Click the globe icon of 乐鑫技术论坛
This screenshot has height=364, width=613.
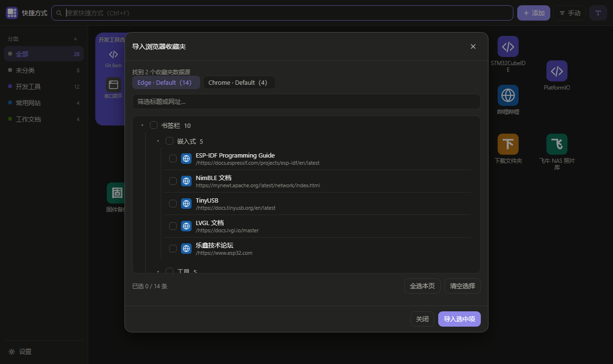(186, 249)
